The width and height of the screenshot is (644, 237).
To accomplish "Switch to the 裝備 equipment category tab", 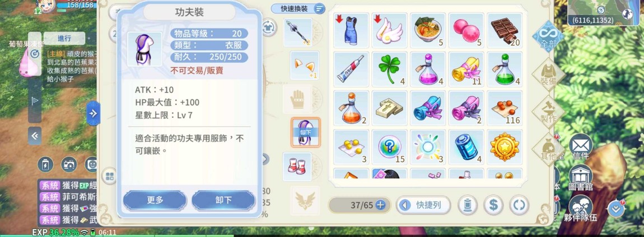I will tap(548, 75).
